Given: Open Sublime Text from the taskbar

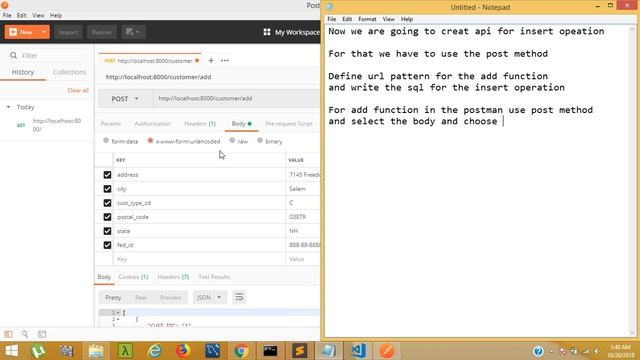Looking at the screenshot, I should pos(300,351).
